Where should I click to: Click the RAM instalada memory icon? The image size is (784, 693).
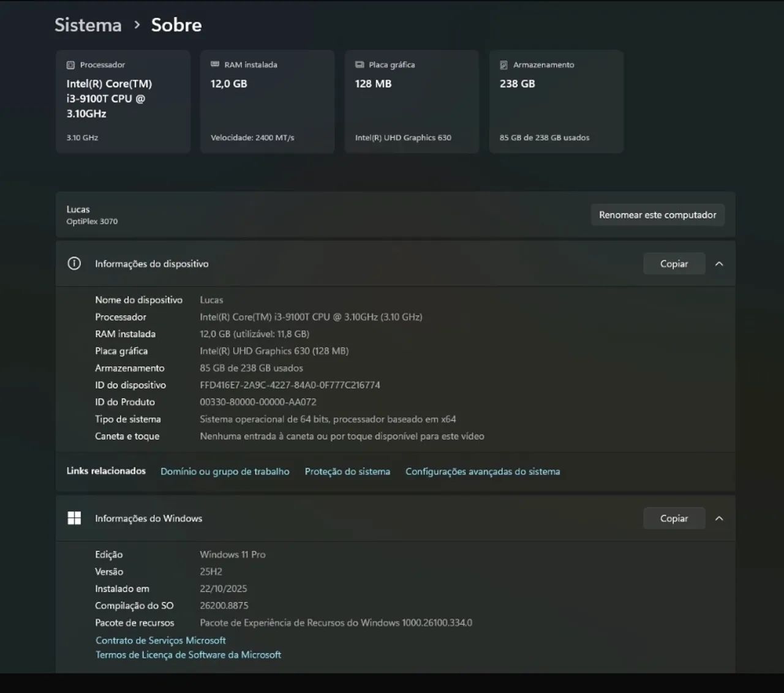(215, 64)
